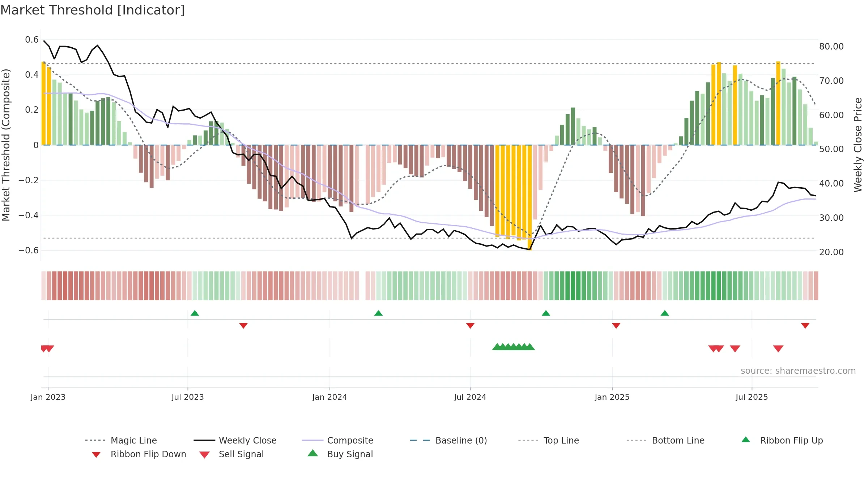
Task: Click the red Ribbon Flip Down legend triangle
Action: 96,455
